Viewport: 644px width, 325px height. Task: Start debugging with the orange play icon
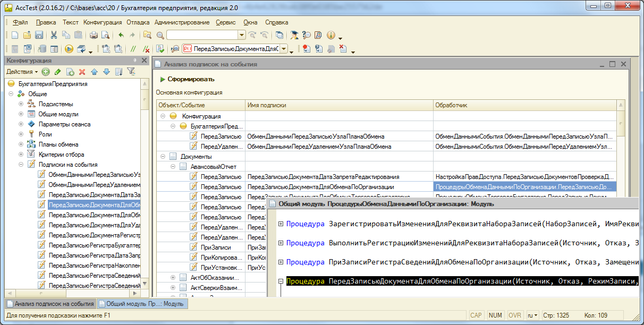[x=69, y=49]
